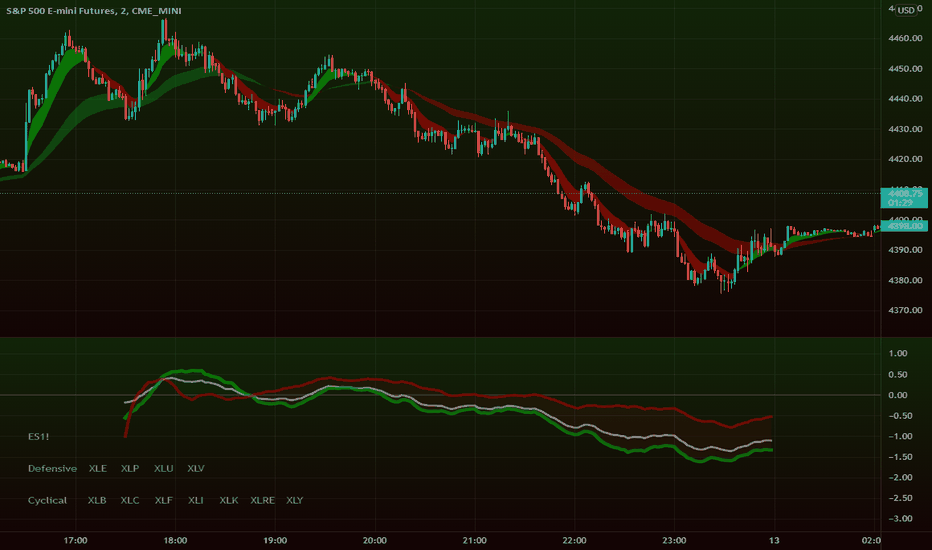Click the 21:00 time axis label

tap(474, 540)
